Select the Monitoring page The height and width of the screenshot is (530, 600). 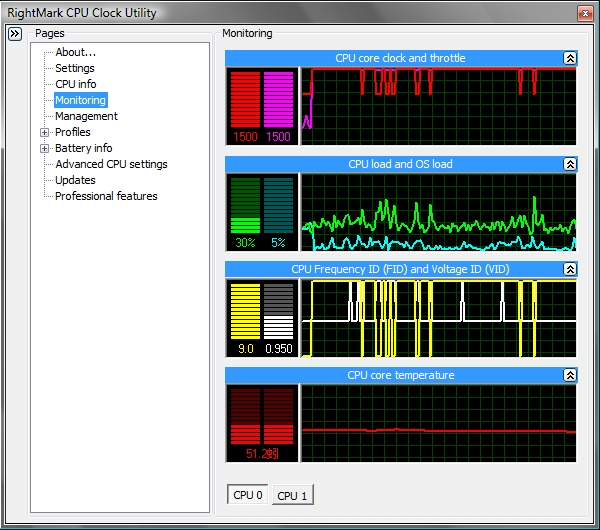coord(80,100)
